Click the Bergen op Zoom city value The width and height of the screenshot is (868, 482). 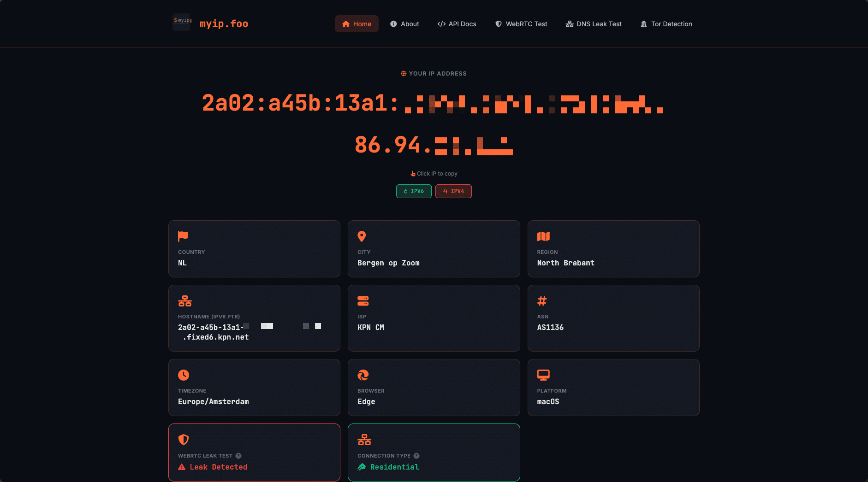388,263
